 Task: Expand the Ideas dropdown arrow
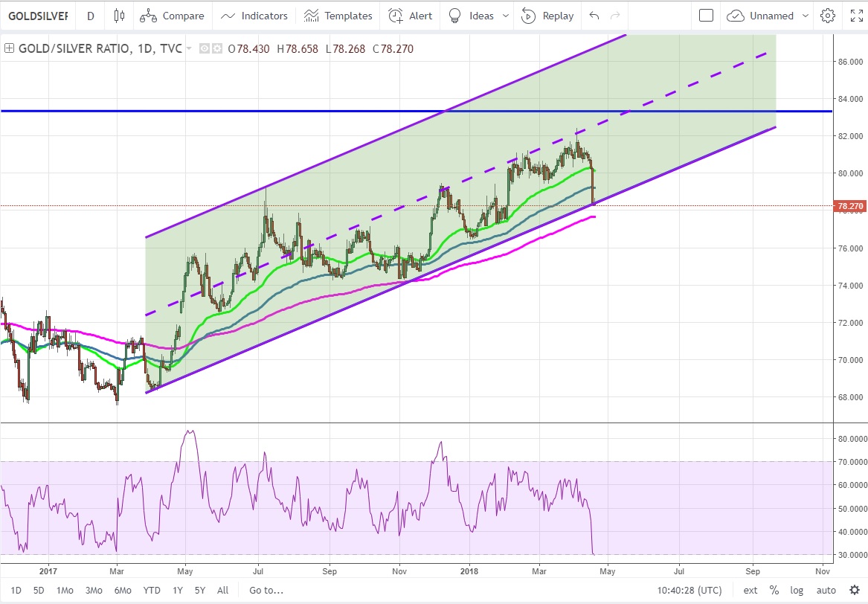[506, 16]
